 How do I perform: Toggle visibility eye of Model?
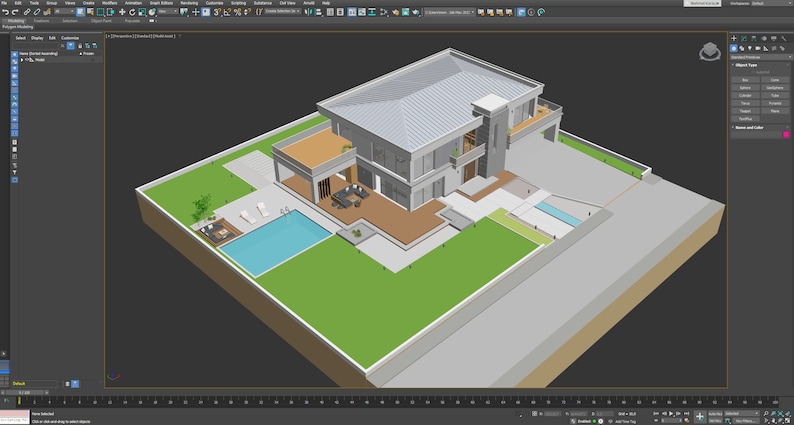pyautogui.click(x=27, y=60)
